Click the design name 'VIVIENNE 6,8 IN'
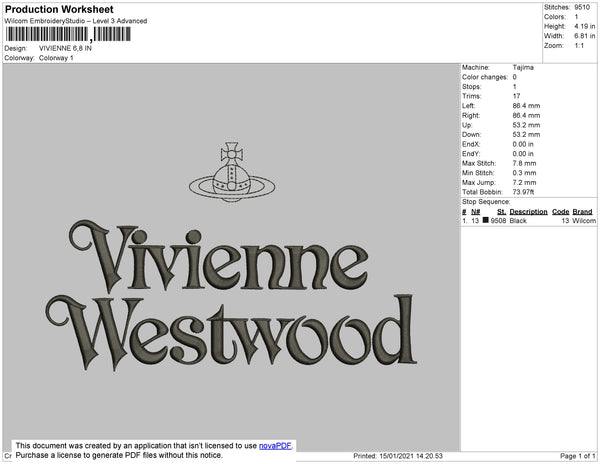The width and height of the screenshot is (600, 464). point(65,48)
